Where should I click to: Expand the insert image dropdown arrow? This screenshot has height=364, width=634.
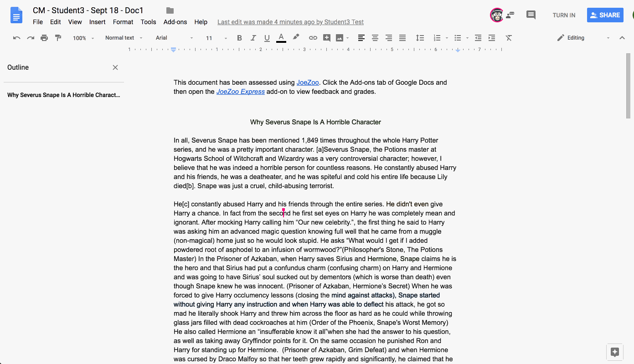347,38
